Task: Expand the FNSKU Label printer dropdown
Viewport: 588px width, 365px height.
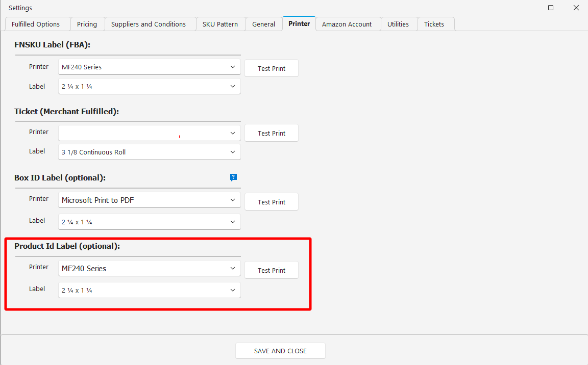Action: tap(149, 67)
